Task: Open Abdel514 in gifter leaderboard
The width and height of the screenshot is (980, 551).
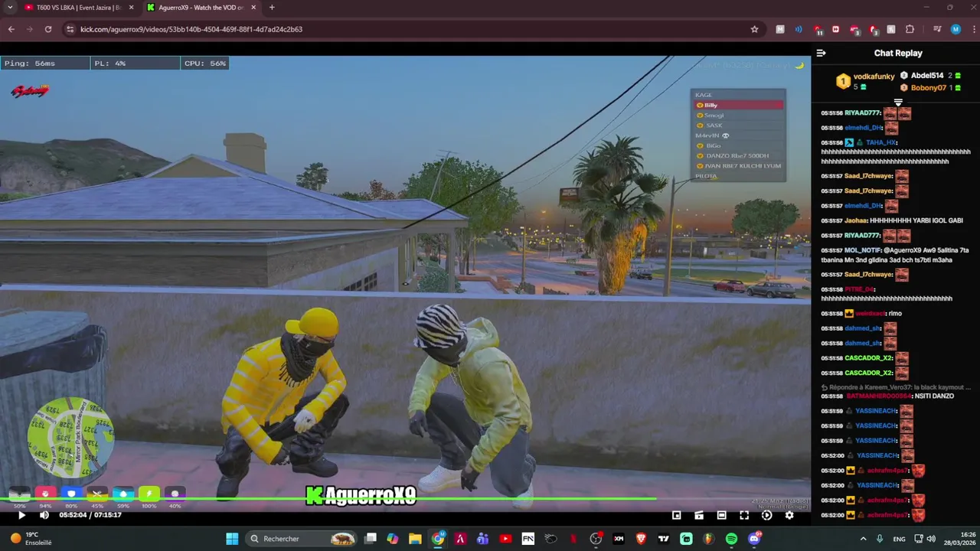Action: pyautogui.click(x=927, y=76)
